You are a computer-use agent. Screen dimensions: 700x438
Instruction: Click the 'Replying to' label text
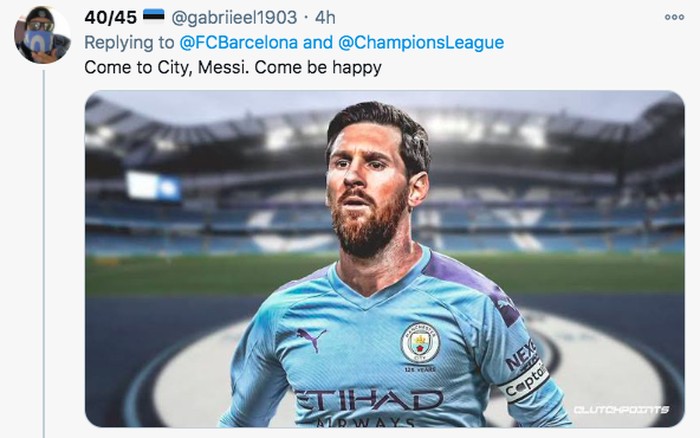(129, 43)
